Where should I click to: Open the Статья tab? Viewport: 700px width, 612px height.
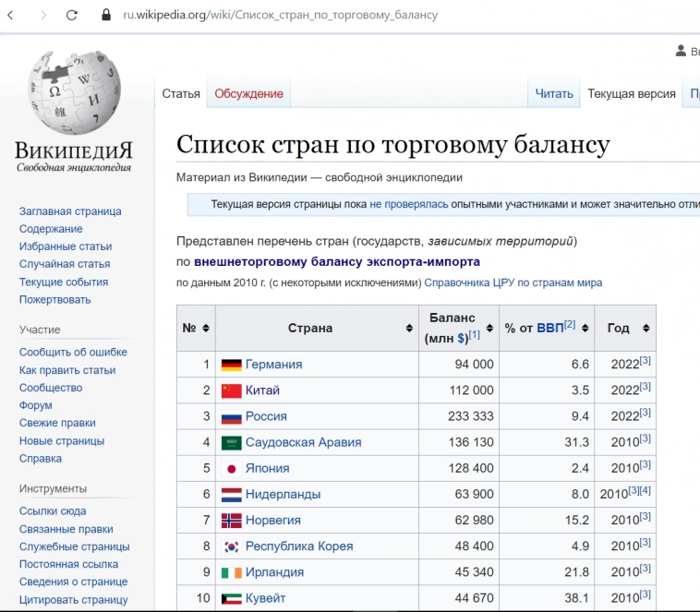pos(181,94)
